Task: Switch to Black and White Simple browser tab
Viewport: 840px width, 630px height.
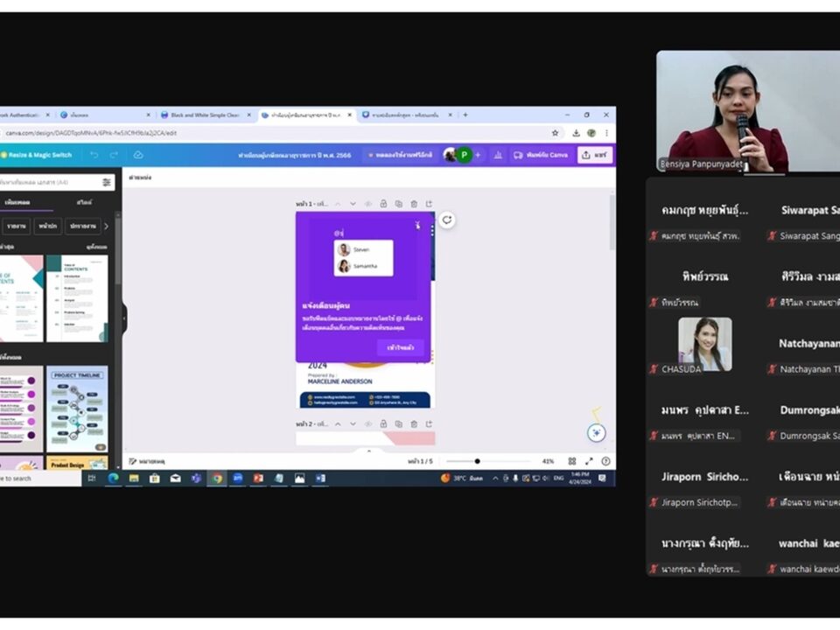Action: (x=206, y=115)
